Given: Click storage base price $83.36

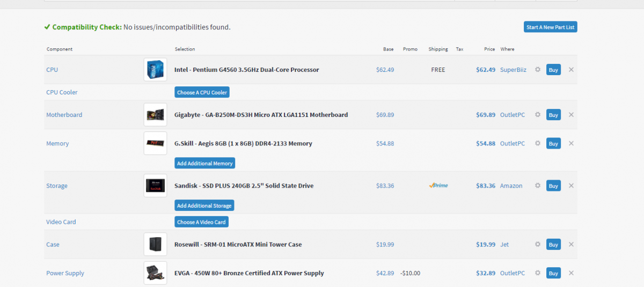Looking at the screenshot, I should click(385, 186).
